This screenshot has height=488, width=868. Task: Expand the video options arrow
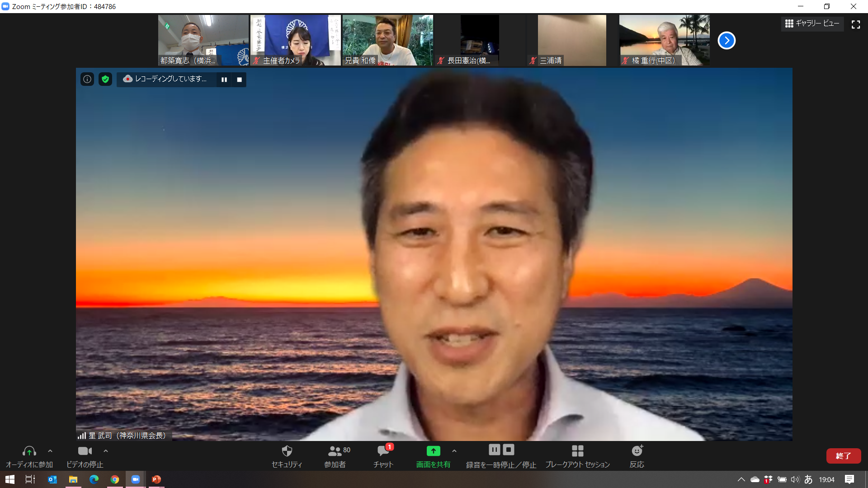(106, 451)
